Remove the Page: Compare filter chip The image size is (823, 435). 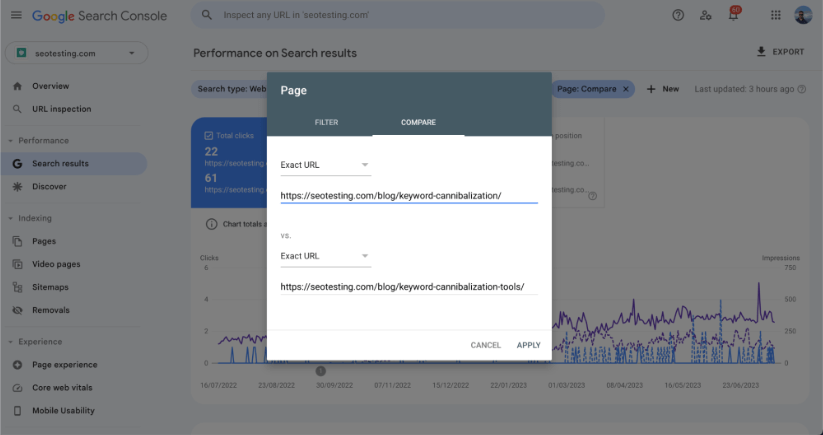626,89
